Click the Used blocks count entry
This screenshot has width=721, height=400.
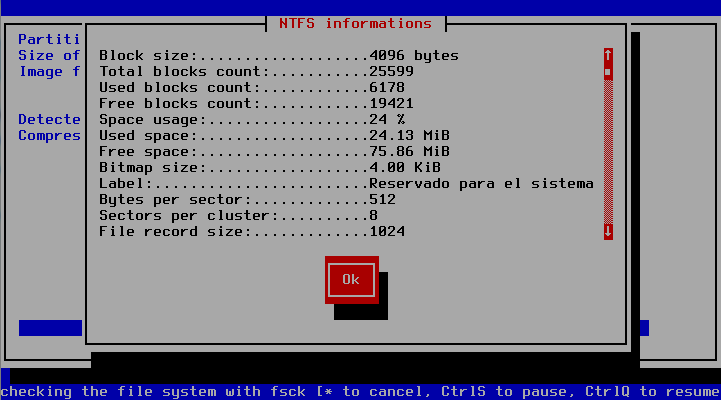252,88
